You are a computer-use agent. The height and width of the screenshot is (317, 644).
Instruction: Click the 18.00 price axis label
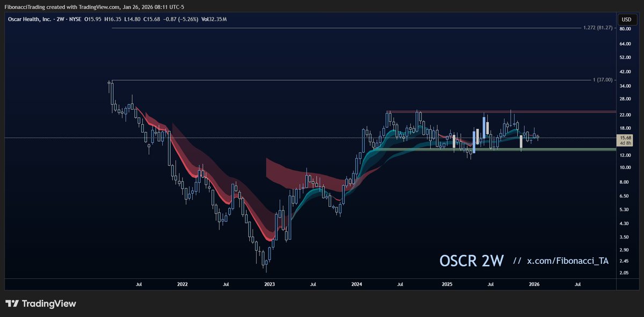click(625, 128)
